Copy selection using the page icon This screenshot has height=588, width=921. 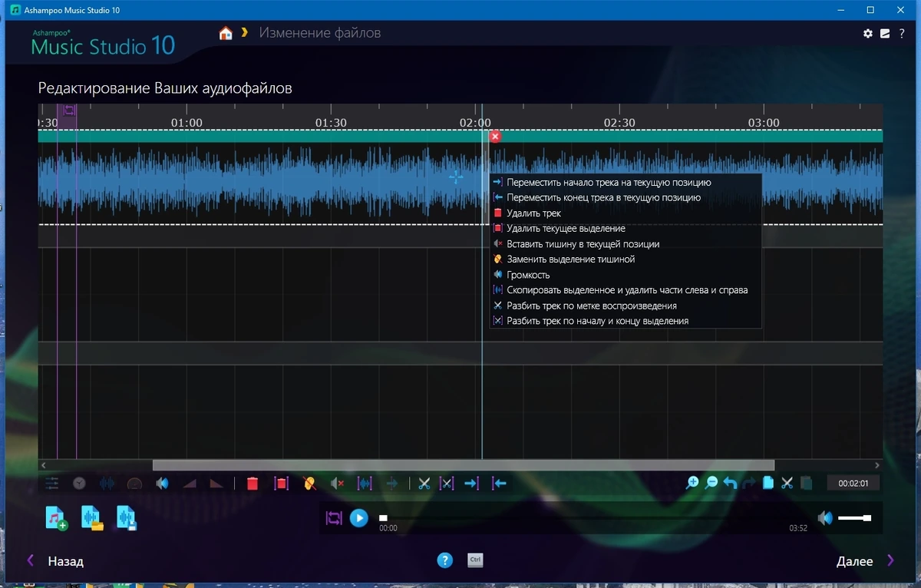[x=768, y=483]
